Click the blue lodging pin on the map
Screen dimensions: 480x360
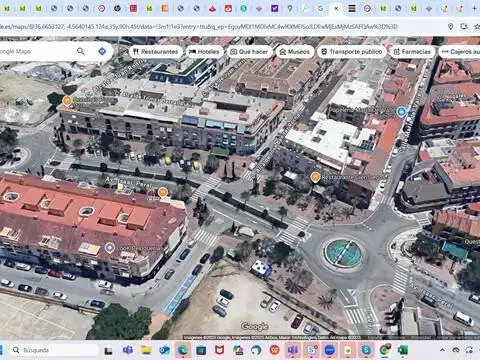click(401, 112)
